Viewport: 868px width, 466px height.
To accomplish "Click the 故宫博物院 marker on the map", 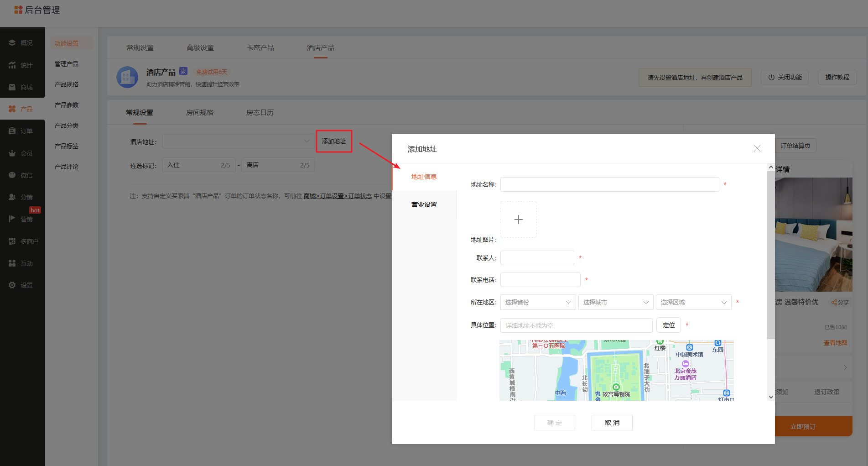I will click(616, 387).
